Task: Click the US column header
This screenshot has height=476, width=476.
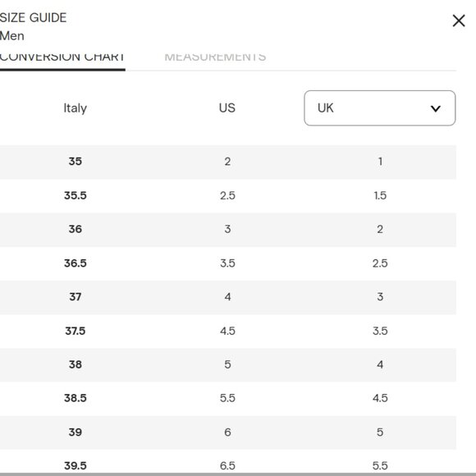Action: [227, 108]
